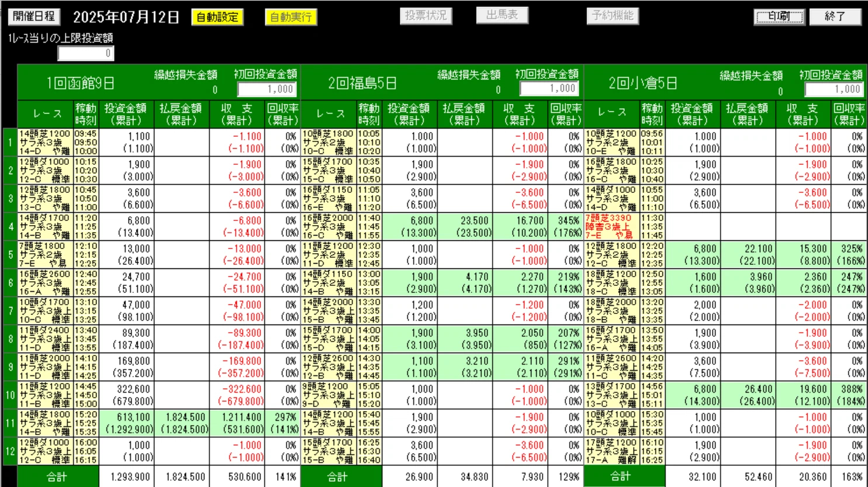Image resolution: width=868 pixels, height=487 pixels.
Task: Edit 初回投資金額 field for 1回函館9日
Action: click(267, 89)
